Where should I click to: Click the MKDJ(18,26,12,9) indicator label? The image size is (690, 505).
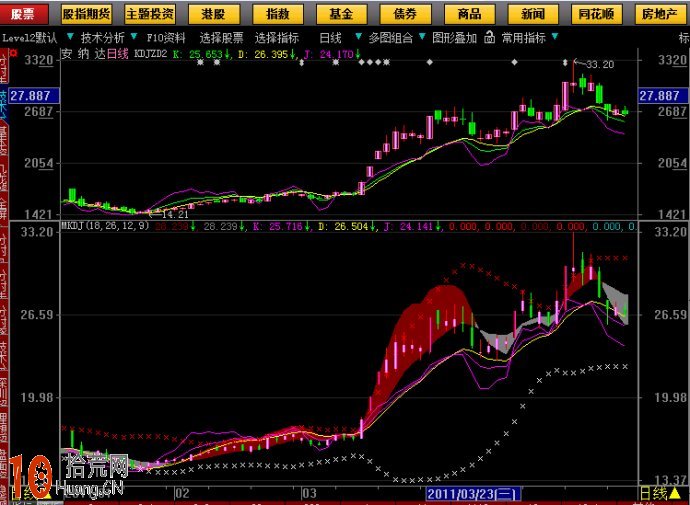[x=105, y=226]
